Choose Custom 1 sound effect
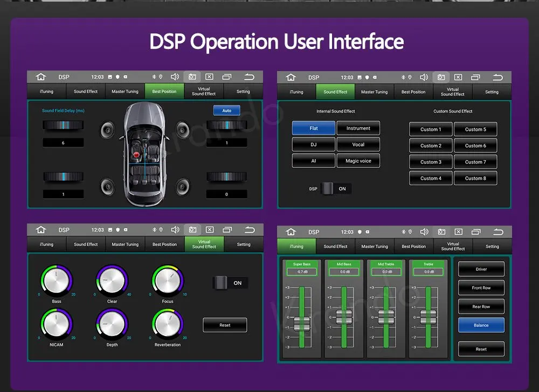Viewport: 539px width, 392px height. (431, 129)
